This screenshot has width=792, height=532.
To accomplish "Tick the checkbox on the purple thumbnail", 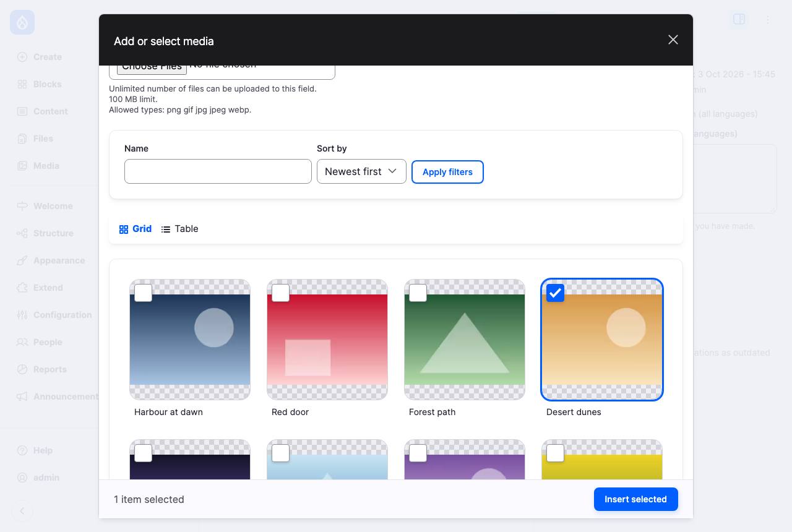I will pos(418,453).
